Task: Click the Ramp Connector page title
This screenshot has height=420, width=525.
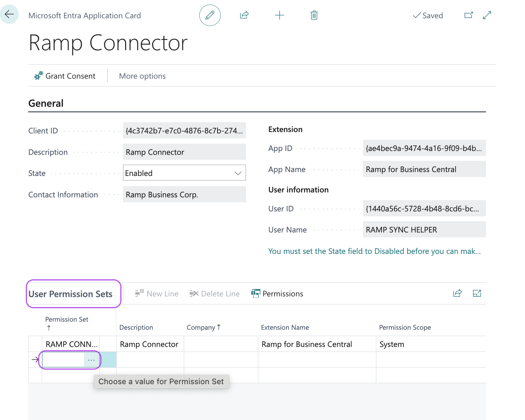Action: click(108, 43)
